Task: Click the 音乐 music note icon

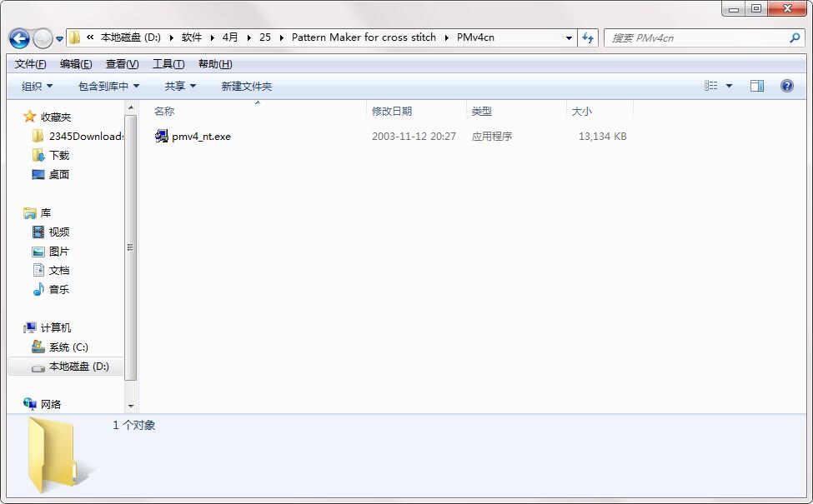Action: 38,289
